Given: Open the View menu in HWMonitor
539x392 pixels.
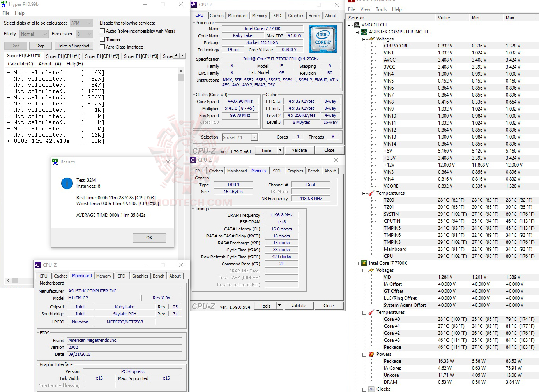Looking at the screenshot, I should tap(365, 9).
